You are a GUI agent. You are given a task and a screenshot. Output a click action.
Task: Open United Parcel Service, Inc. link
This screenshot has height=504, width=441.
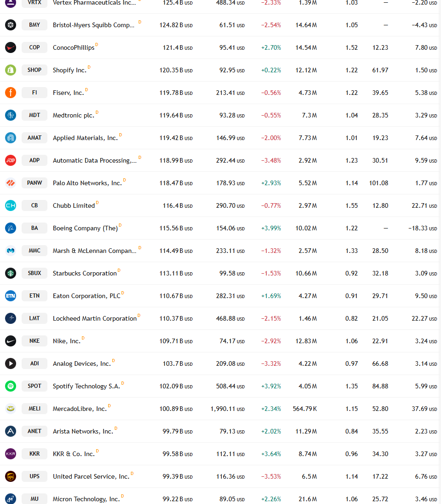[x=91, y=477]
